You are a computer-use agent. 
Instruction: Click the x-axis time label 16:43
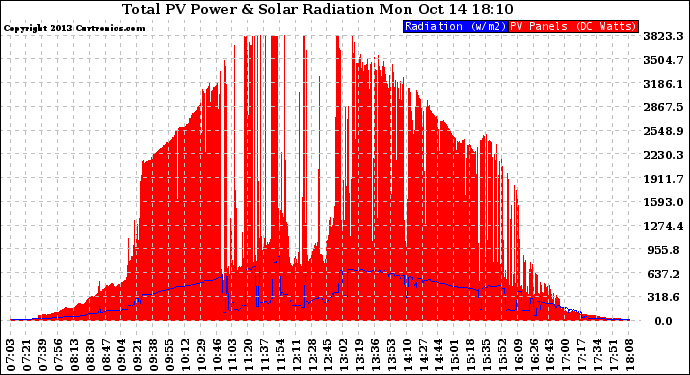coord(550,355)
